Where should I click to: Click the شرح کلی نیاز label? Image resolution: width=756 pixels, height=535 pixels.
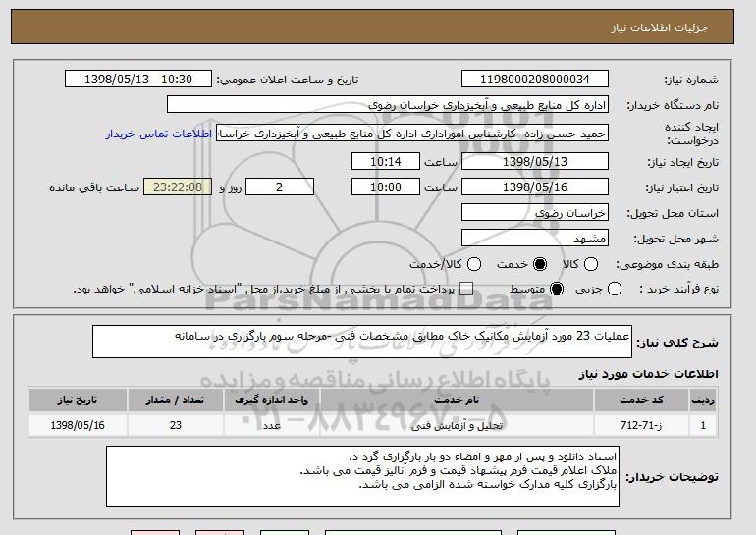[x=677, y=343]
